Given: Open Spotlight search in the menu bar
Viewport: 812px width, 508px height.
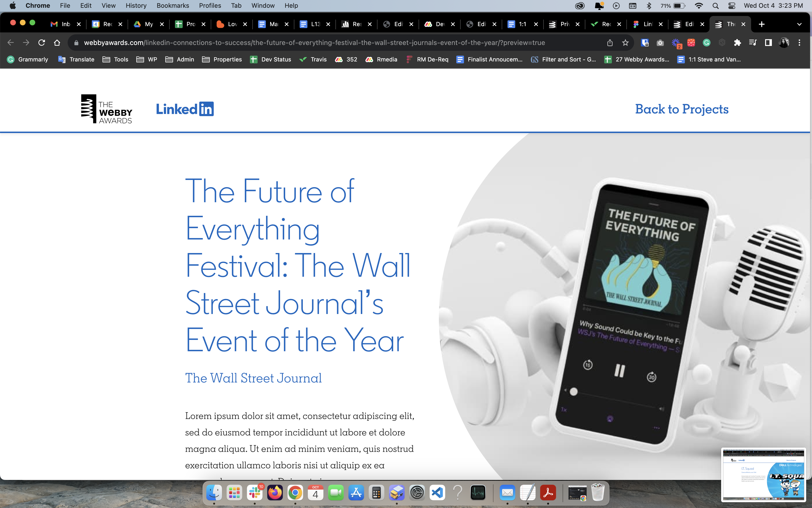Looking at the screenshot, I should coord(715,6).
